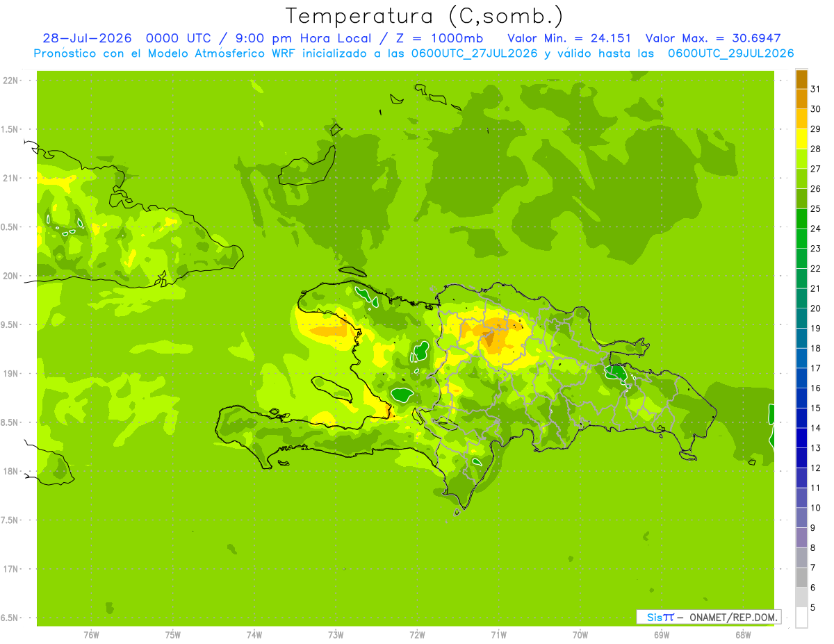
Task: Click the 68W longitude label
Action: pyautogui.click(x=743, y=635)
